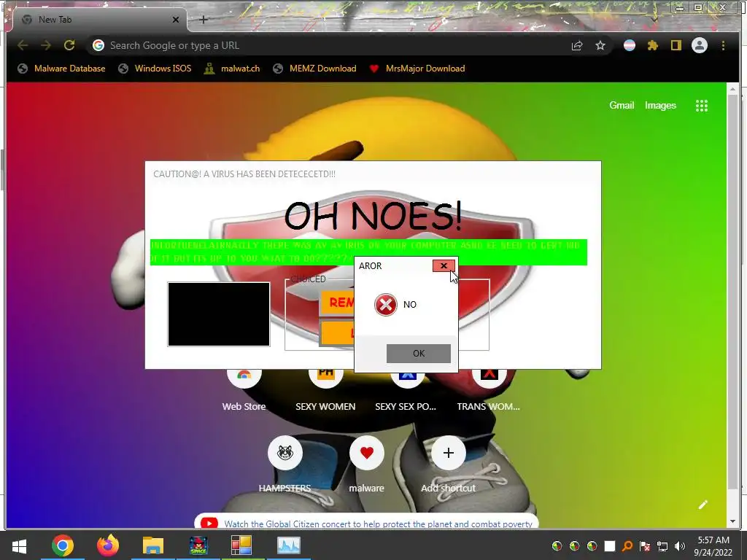Open Angry Birds Space taskbar icon
This screenshot has height=560, width=747.
coord(198,545)
